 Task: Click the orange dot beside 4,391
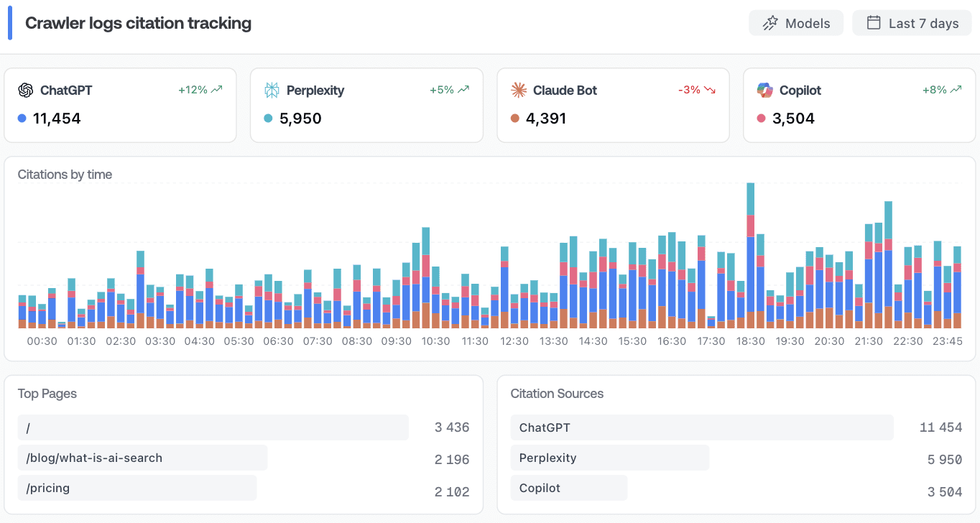(514, 119)
